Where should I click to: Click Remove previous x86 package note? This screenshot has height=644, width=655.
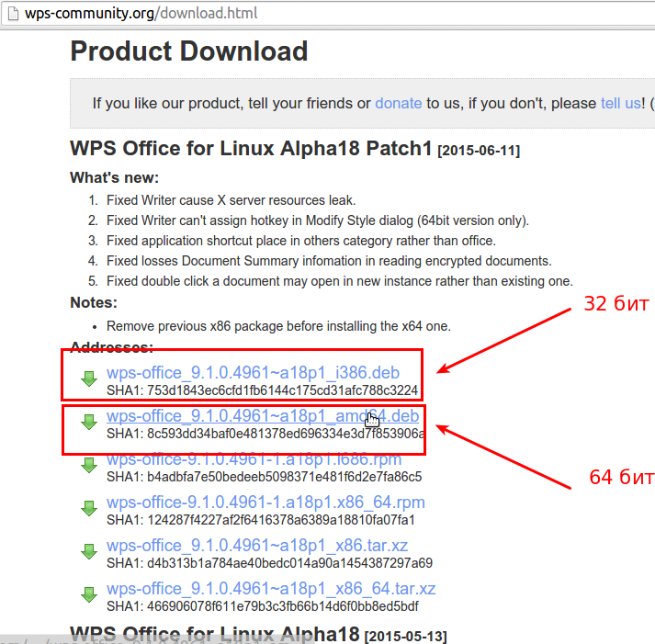pos(278,326)
